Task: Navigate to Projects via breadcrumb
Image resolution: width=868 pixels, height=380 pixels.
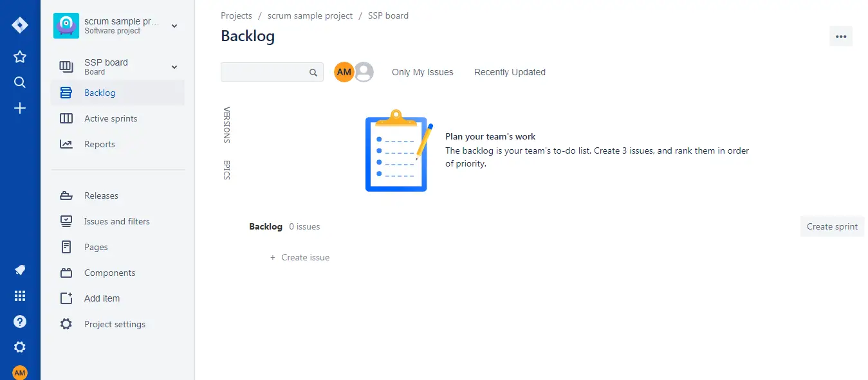Action: pyautogui.click(x=236, y=15)
